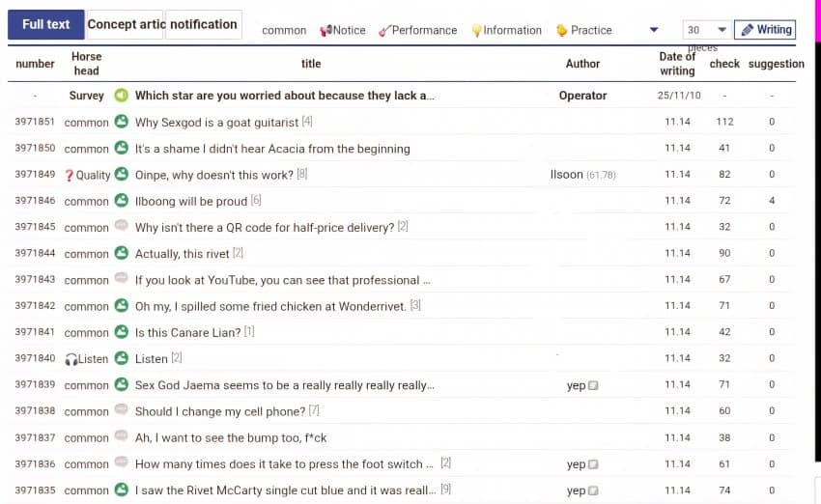
Task: Select the Full text tab
Action: [45, 24]
